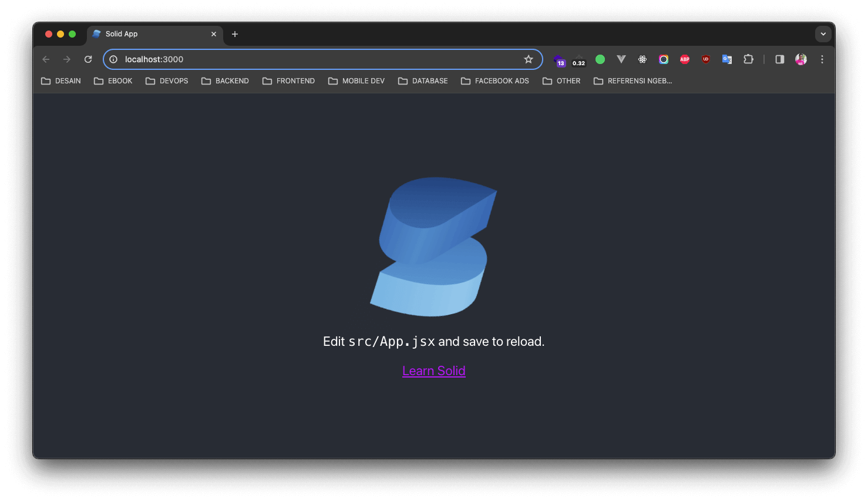Image resolution: width=868 pixels, height=502 pixels.
Task: Open the colorful camera lens extension
Action: point(664,59)
